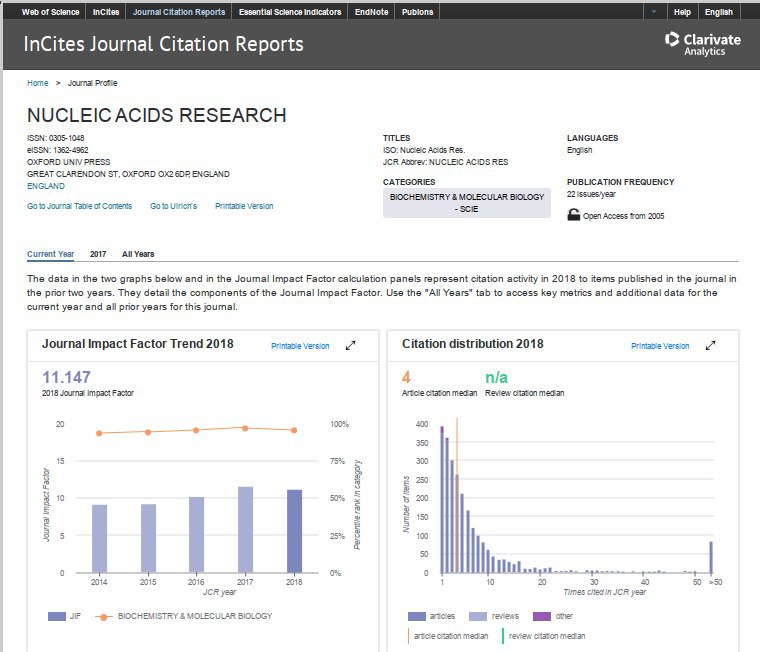Viewport: 760px width, 652px height.
Task: Open the English language menu
Action: (718, 12)
